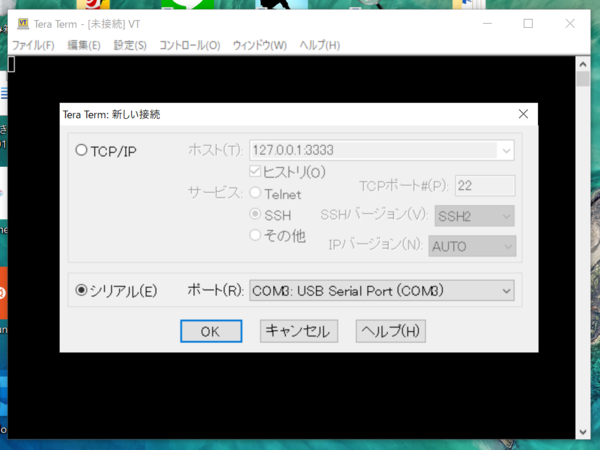Confirm the connection with OK
Image resolution: width=600 pixels, height=450 pixels.
pyautogui.click(x=211, y=331)
